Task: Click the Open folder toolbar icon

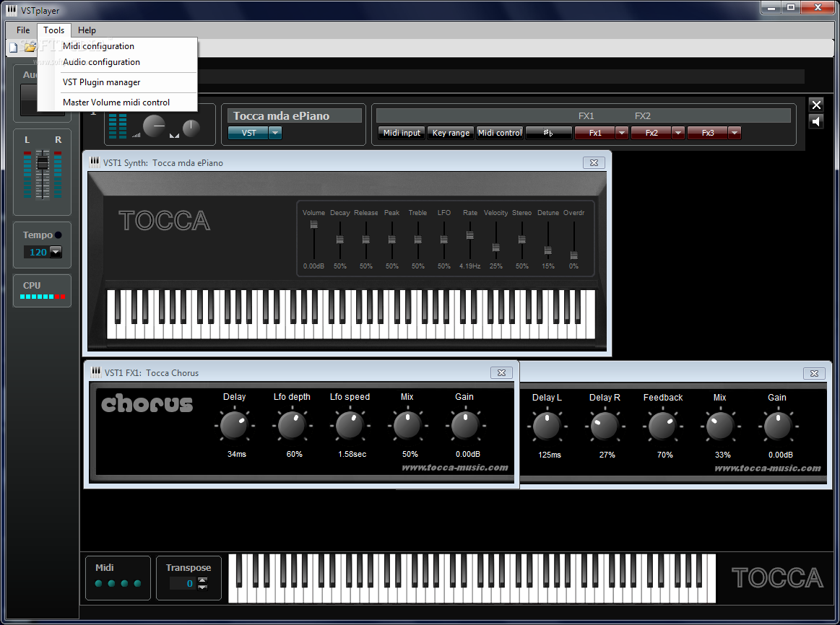Action: 30,48
